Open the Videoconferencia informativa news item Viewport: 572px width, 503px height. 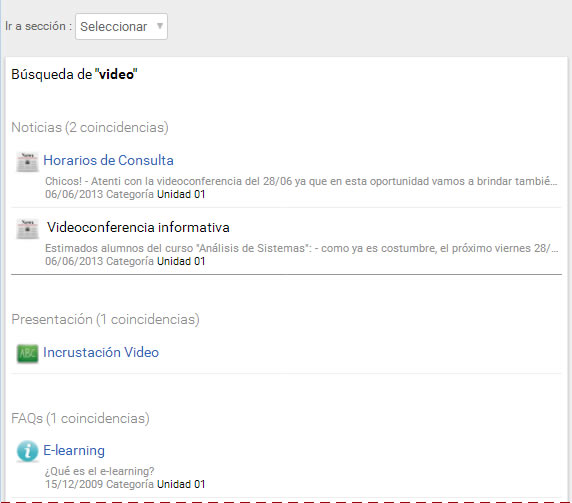coord(138,227)
